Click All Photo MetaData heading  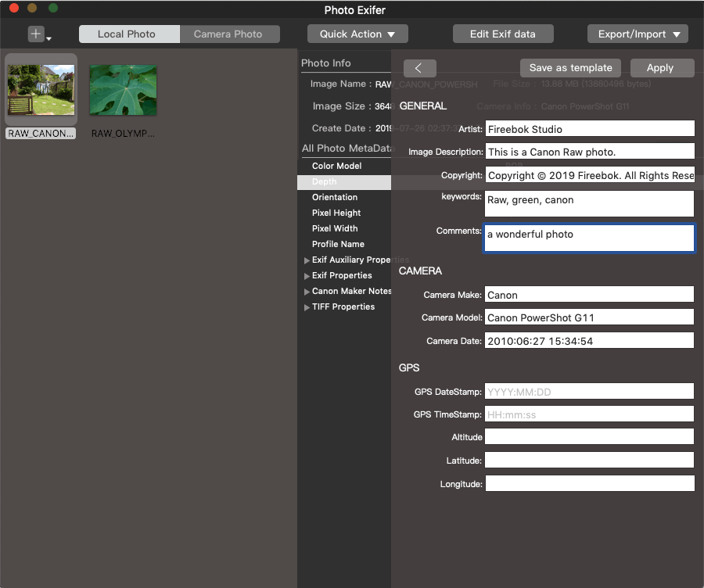[347, 149]
